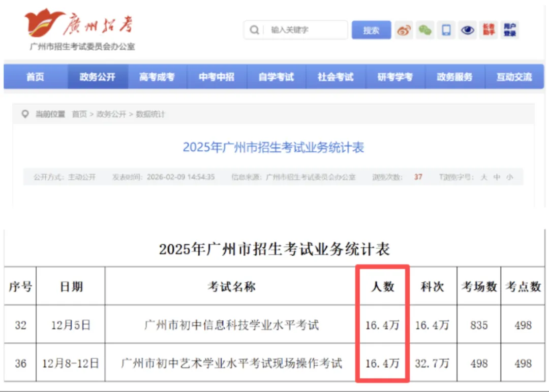
Task: Click the location pin beside 当前位置
Action: click(25, 114)
